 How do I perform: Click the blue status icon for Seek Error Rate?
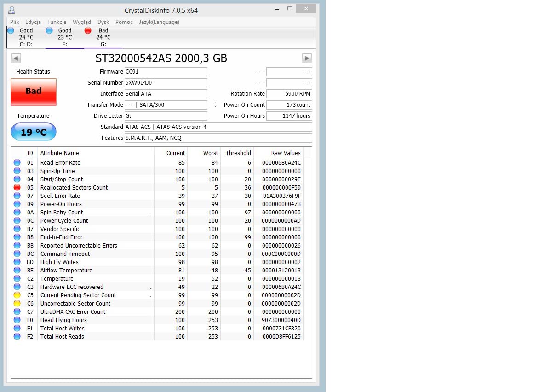coord(17,196)
